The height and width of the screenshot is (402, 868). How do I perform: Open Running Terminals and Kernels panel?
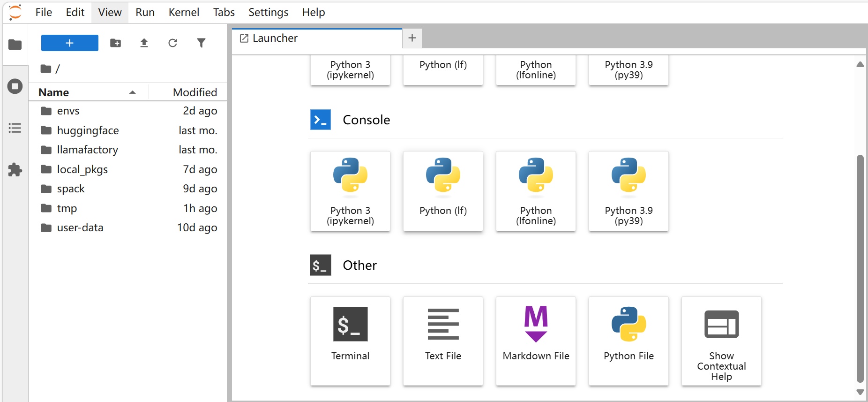(15, 86)
